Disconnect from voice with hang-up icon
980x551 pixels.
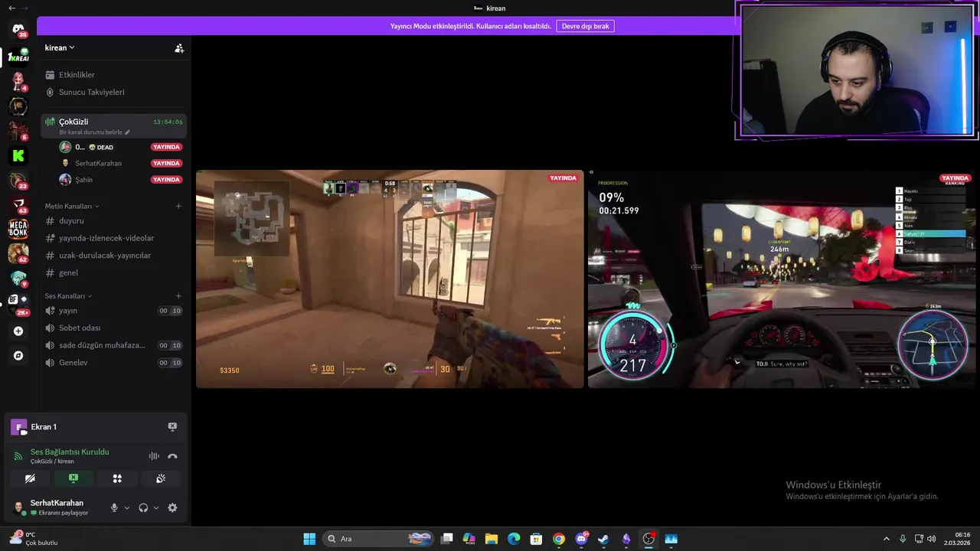point(172,456)
